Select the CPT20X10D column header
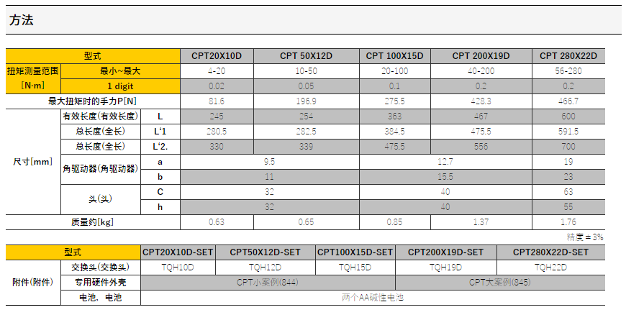This screenshot has height=320, width=644. [216, 55]
